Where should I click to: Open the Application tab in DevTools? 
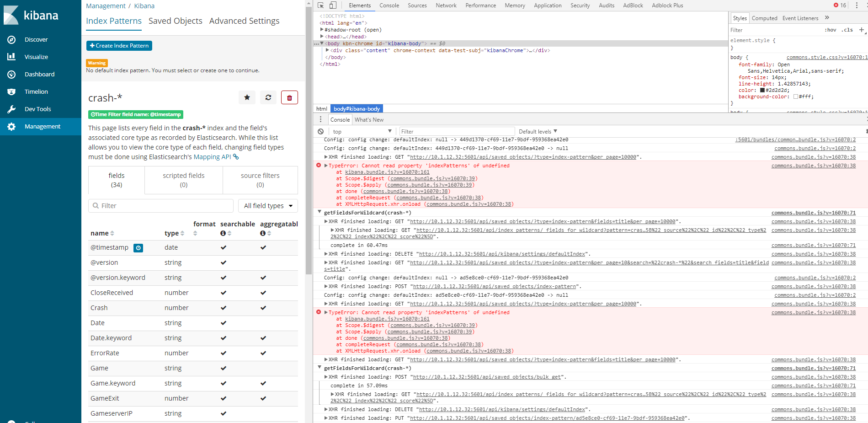548,5
